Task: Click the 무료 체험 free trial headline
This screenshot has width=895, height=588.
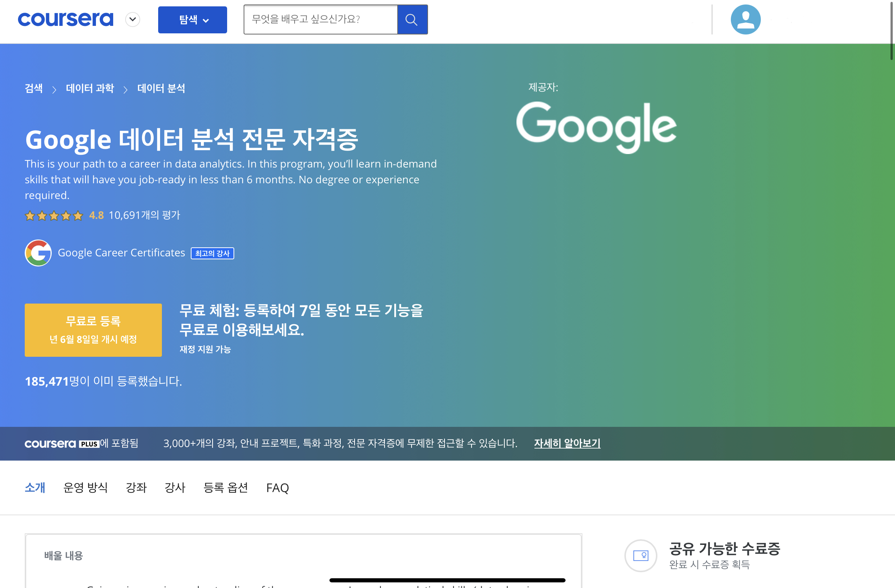Action: coord(302,320)
